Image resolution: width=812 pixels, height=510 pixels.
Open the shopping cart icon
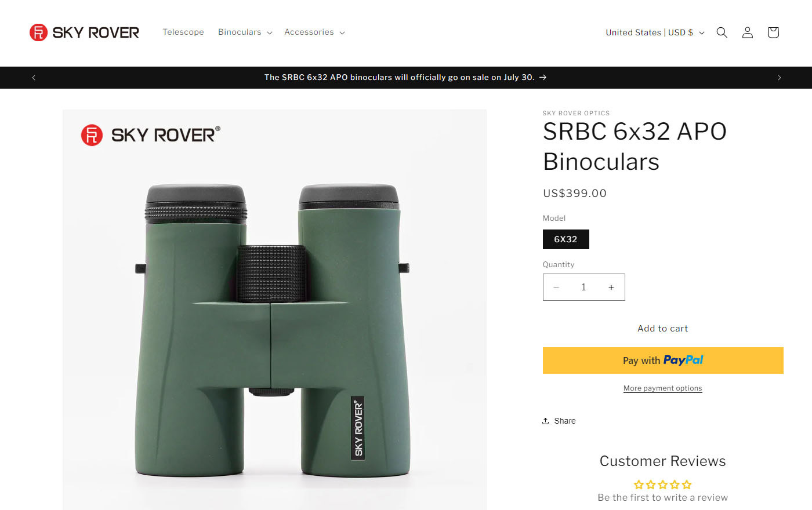click(773, 32)
